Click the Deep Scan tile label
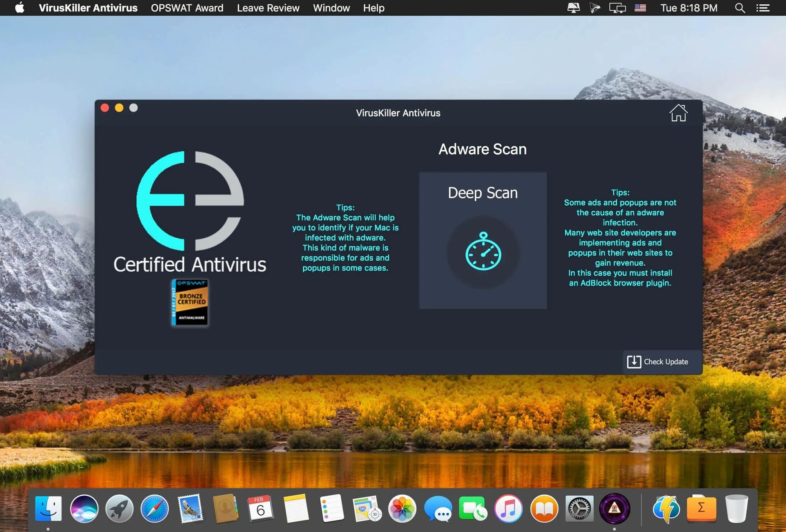786x532 pixels. [x=483, y=193]
